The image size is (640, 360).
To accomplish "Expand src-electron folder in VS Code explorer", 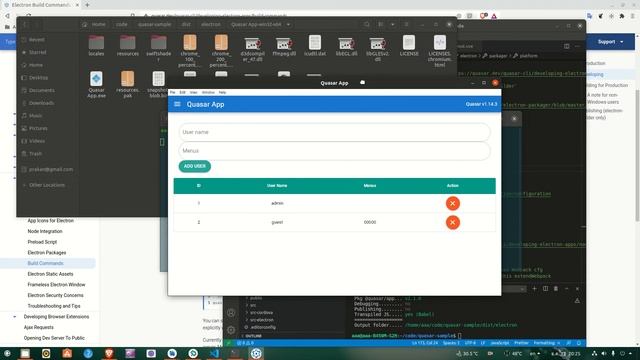I will pyautogui.click(x=261, y=320).
